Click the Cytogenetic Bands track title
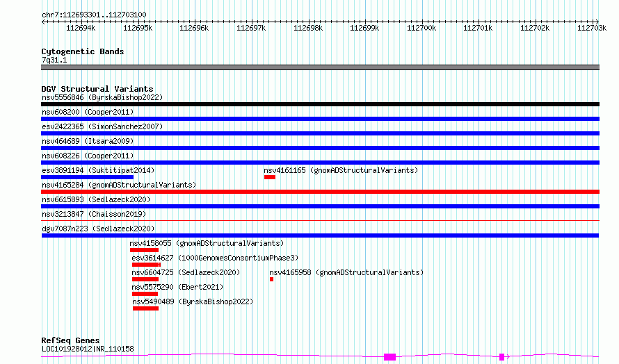This screenshot has height=364, width=619. tap(83, 51)
